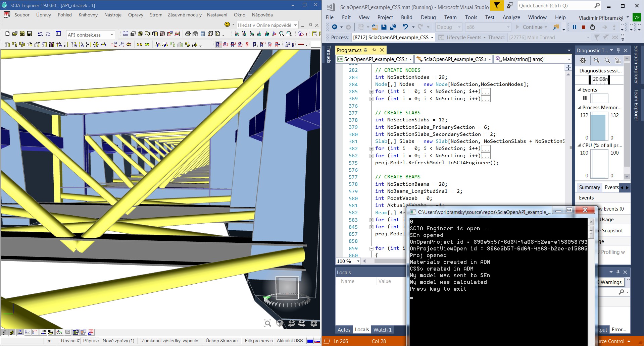Click Diagnostic Tools settings gear icon
Screen dimensions: 644x346
tap(583, 60)
